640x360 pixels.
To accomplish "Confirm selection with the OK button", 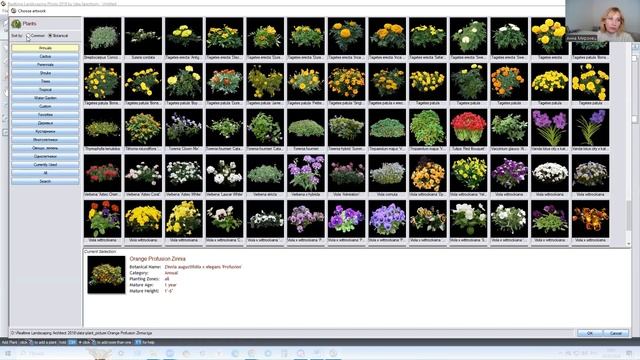I will click(x=590, y=333).
